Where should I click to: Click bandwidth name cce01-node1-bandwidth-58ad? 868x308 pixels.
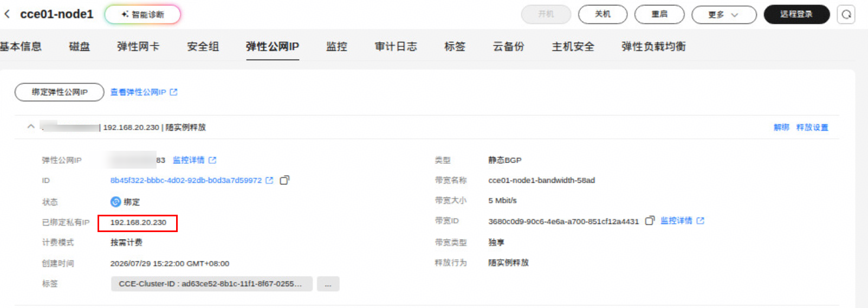(541, 180)
